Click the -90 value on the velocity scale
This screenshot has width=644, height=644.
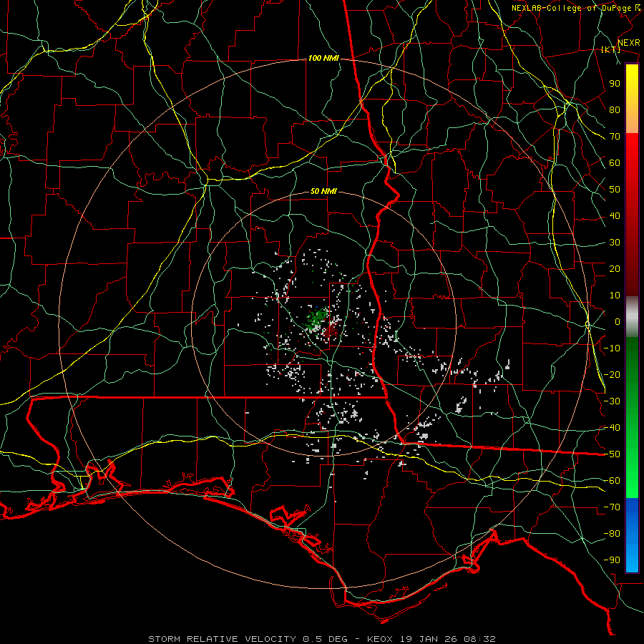pyautogui.click(x=612, y=560)
